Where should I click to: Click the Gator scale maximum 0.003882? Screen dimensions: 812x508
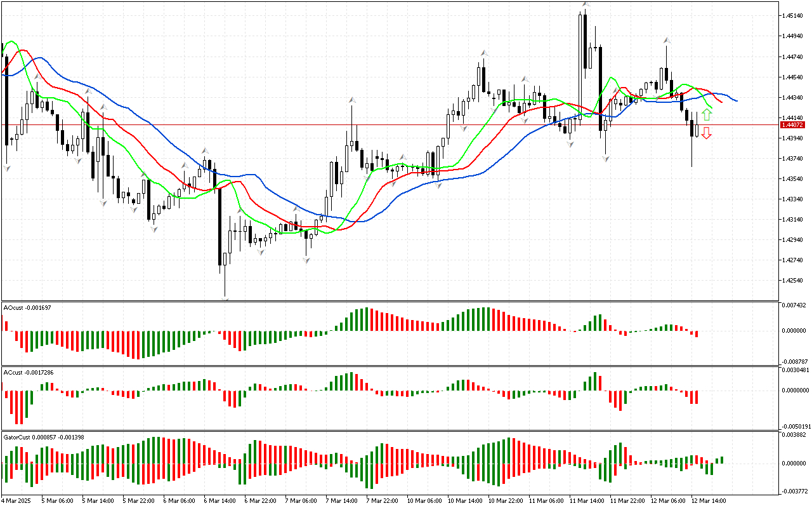coord(794,434)
